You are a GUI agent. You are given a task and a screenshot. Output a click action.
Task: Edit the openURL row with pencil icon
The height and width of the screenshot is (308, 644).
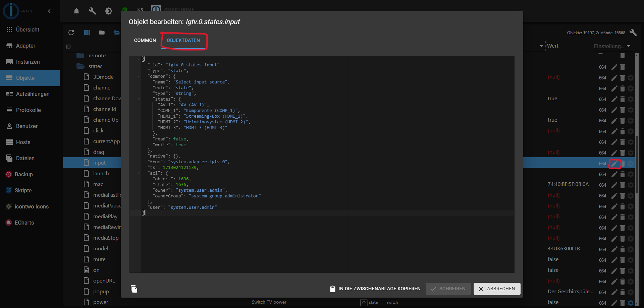pos(614,282)
